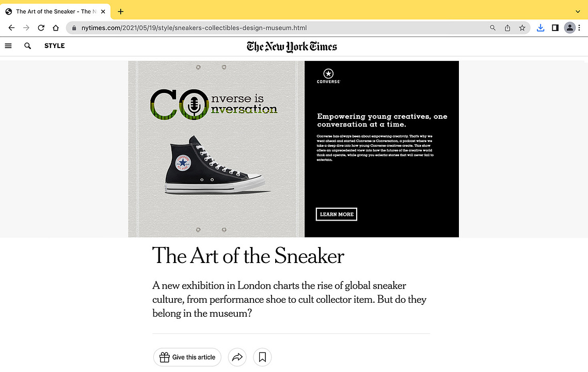The image size is (588, 372).
Task: Go back using the browser back arrow
Action: point(11,28)
